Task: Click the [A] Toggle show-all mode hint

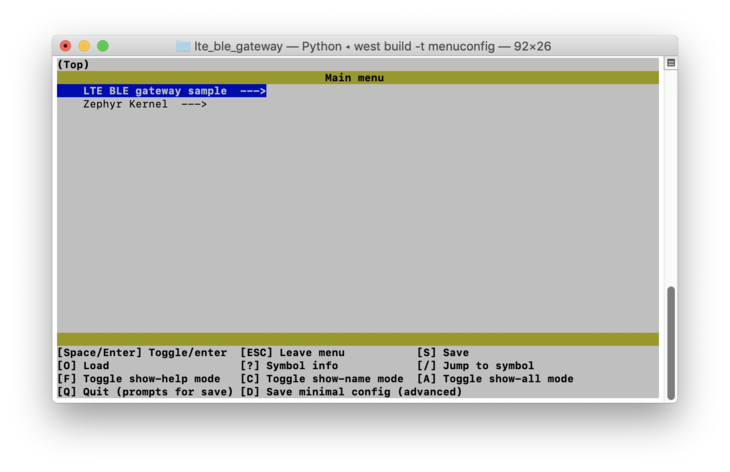Action: pos(495,379)
